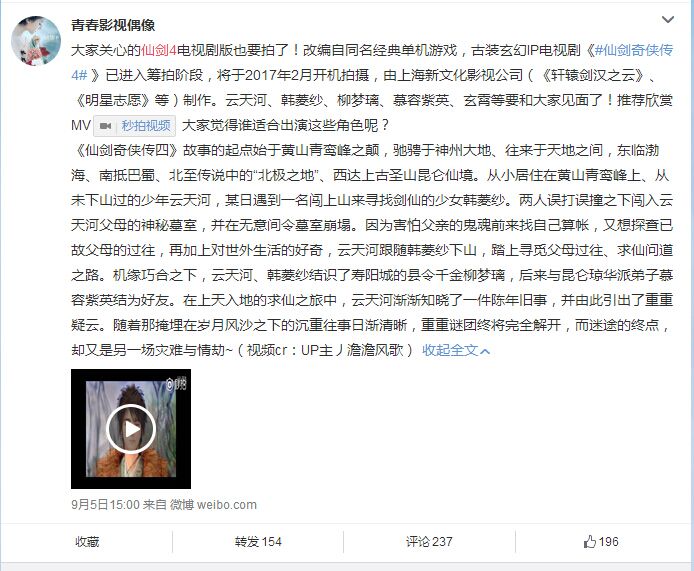Click the video camera icon beside 秒拍视频
The height and width of the screenshot is (571, 694).
[x=105, y=126]
